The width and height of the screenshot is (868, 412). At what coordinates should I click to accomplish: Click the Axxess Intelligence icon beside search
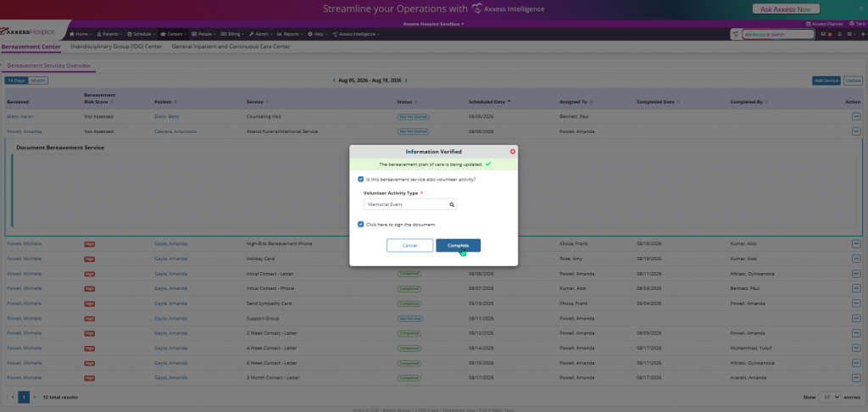click(736, 34)
